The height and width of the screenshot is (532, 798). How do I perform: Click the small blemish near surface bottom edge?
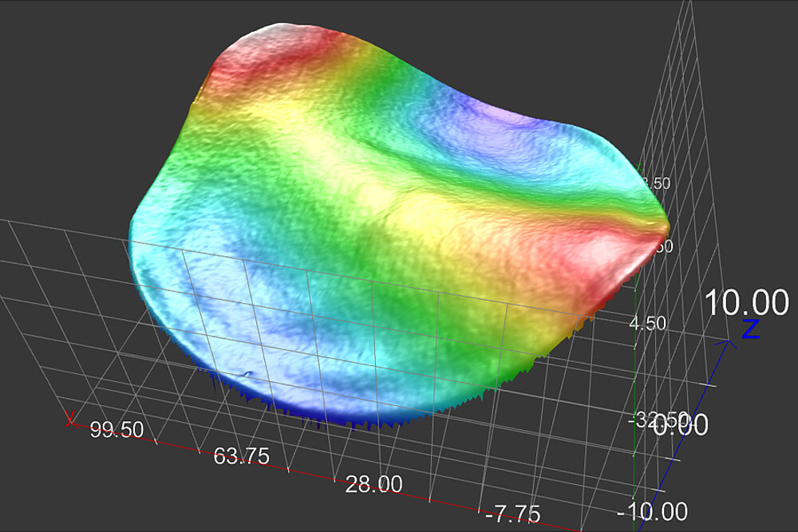tap(247, 373)
